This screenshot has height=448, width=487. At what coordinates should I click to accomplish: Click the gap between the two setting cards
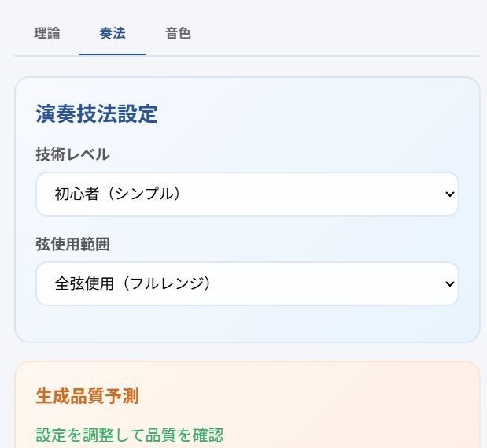246,352
